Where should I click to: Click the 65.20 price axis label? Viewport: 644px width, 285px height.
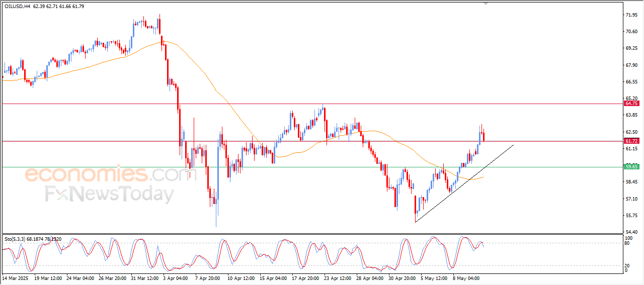[631, 99]
